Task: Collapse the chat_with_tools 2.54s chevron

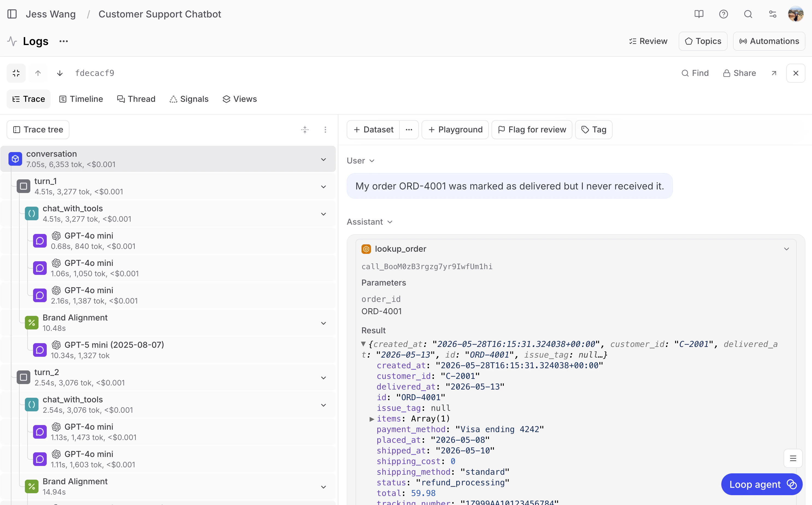Action: pos(323,405)
